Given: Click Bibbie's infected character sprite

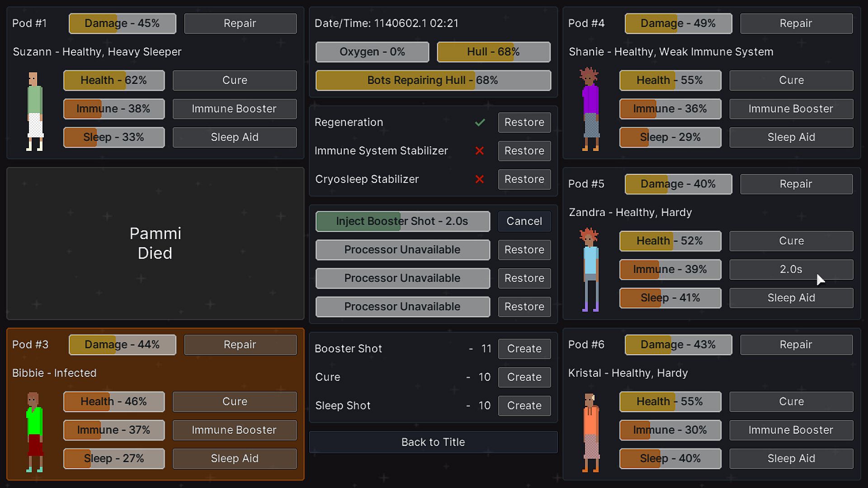Looking at the screenshot, I should tap(34, 432).
